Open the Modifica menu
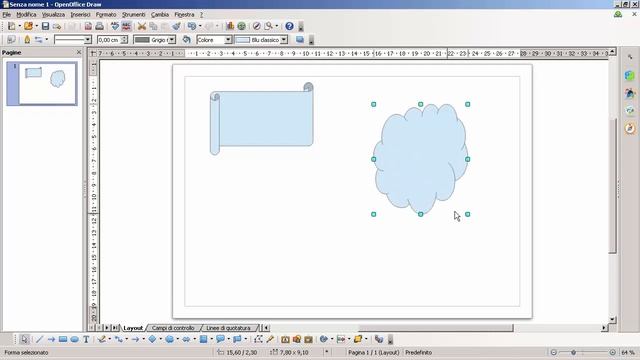Image resolution: width=640 pixels, height=360 pixels. (x=27, y=14)
